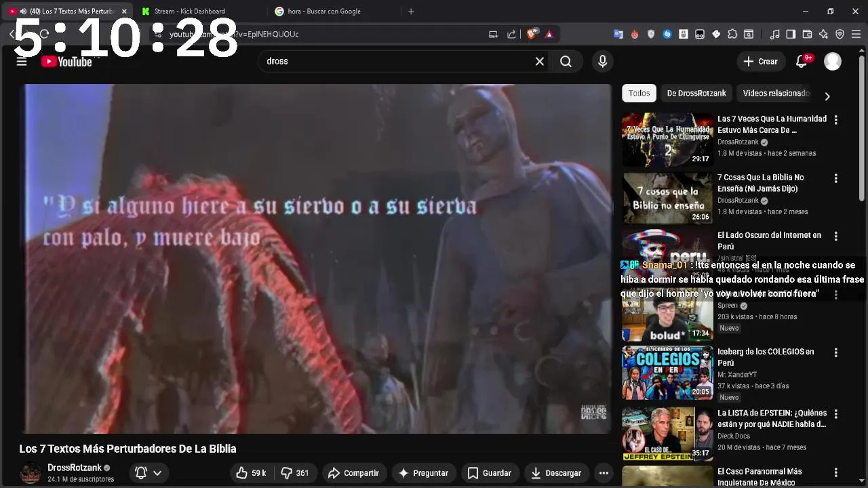Open the 'Iceberg de los COLEGIOS en Perú' title
The height and width of the screenshot is (488, 868).
pos(766,357)
